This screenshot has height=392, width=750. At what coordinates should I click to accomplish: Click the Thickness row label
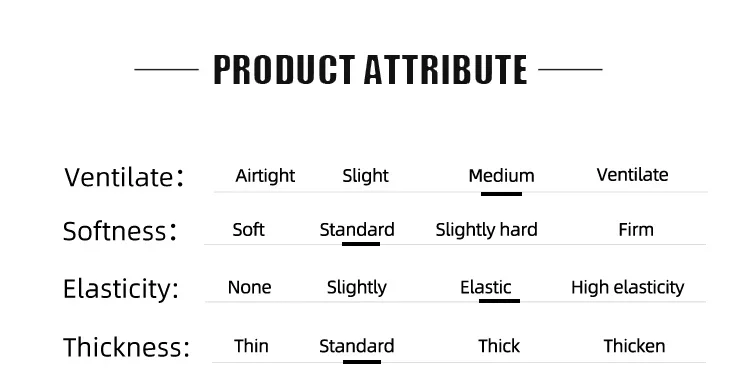pyautogui.click(x=126, y=347)
